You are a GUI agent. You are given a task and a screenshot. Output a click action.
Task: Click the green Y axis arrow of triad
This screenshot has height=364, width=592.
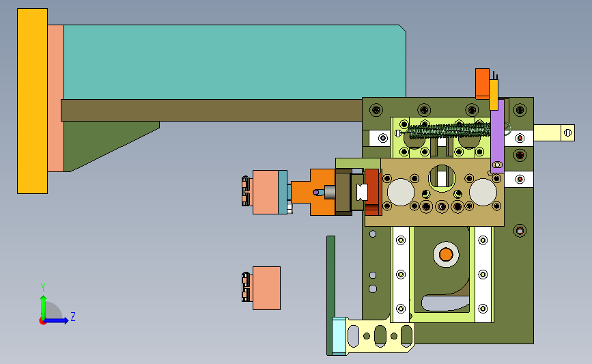click(44, 307)
